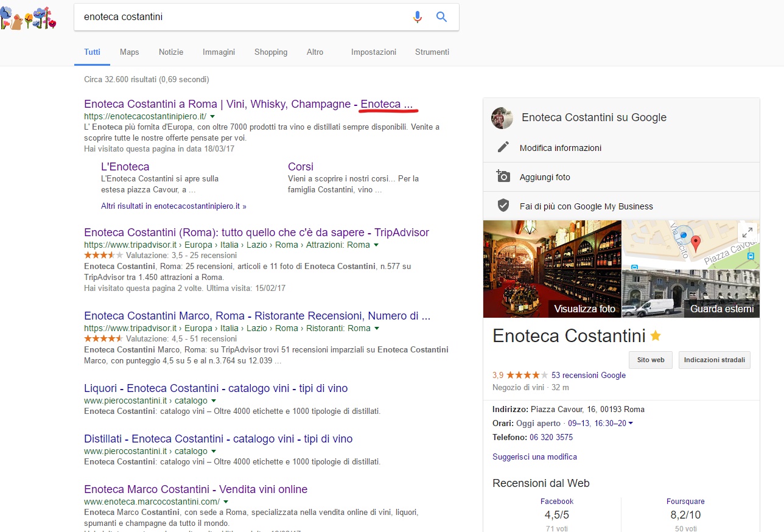Open street view Guarda esterni thumbnail

click(x=691, y=294)
